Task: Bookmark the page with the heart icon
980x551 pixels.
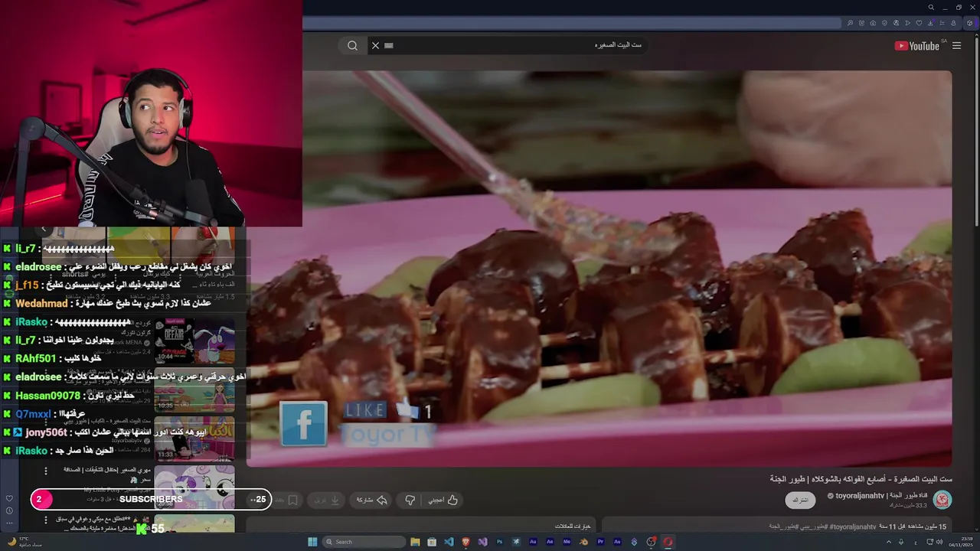Action: pos(919,23)
